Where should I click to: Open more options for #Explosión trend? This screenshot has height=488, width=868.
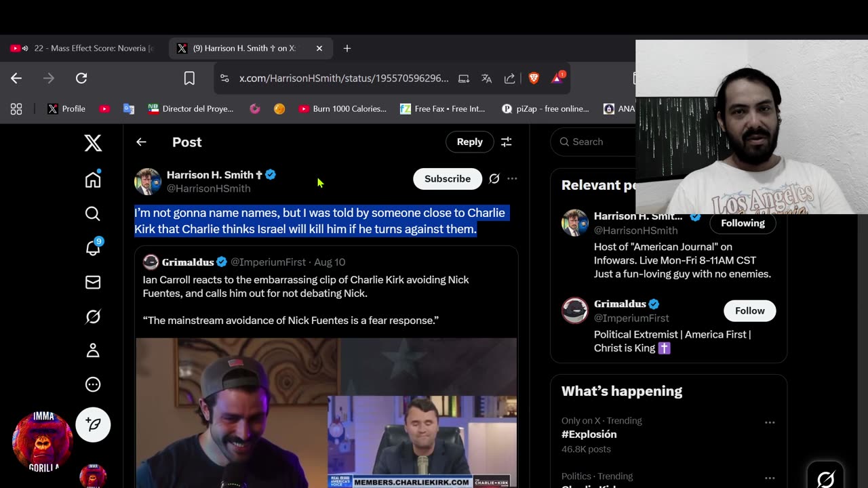770,422
